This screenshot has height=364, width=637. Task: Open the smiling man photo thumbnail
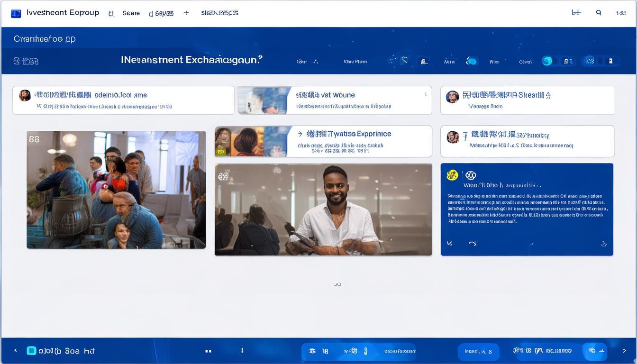click(x=323, y=209)
